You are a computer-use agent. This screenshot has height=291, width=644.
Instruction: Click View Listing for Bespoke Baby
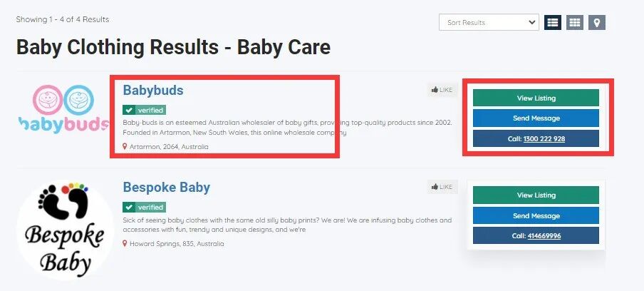point(536,195)
